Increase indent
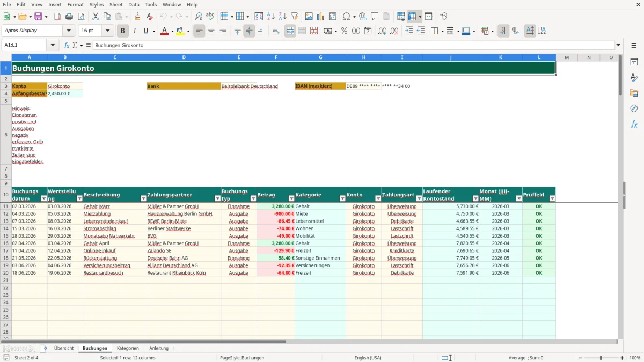 [409, 31]
